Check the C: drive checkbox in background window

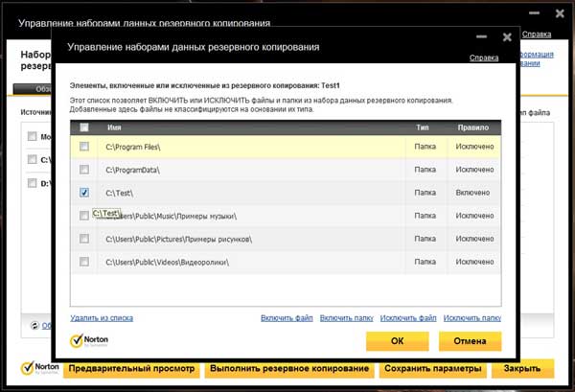[33, 159]
